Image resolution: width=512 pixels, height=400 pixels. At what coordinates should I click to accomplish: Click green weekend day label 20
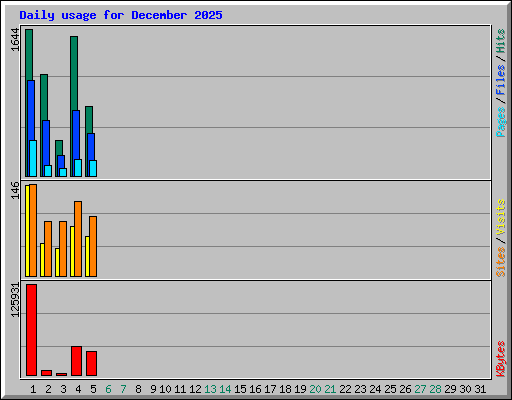point(315,389)
